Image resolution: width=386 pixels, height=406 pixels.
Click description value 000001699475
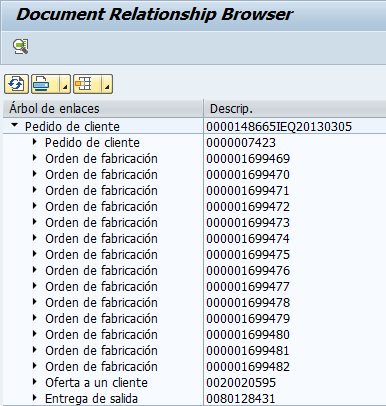tap(248, 255)
